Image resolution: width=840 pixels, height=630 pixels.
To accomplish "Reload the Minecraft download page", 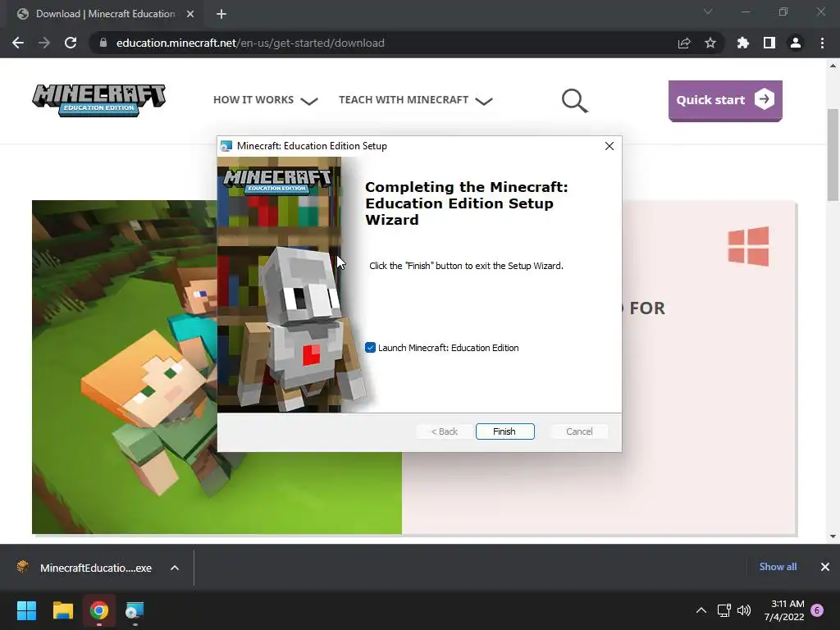I will point(71,43).
